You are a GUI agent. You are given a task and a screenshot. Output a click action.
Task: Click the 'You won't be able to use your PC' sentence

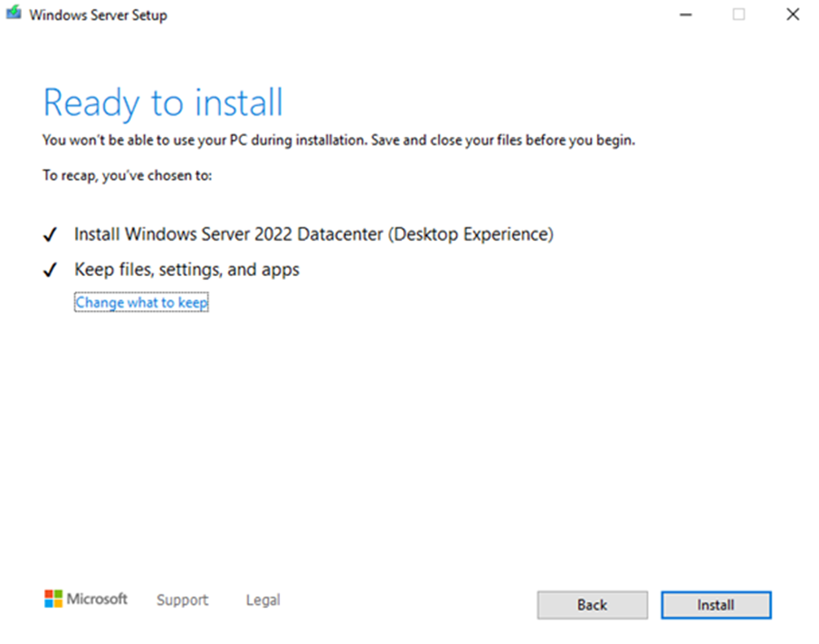point(204,140)
